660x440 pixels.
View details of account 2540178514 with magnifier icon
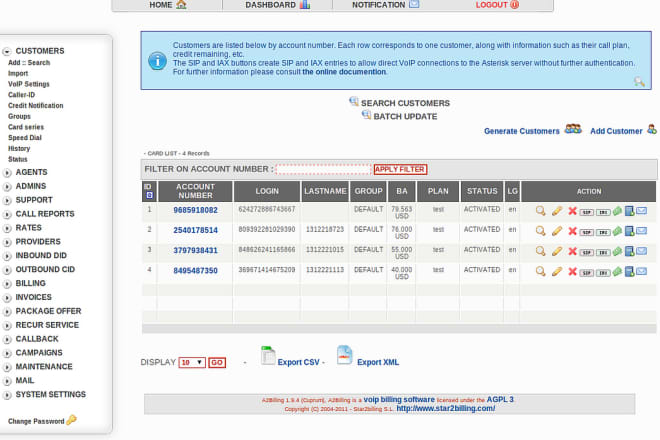coord(540,231)
